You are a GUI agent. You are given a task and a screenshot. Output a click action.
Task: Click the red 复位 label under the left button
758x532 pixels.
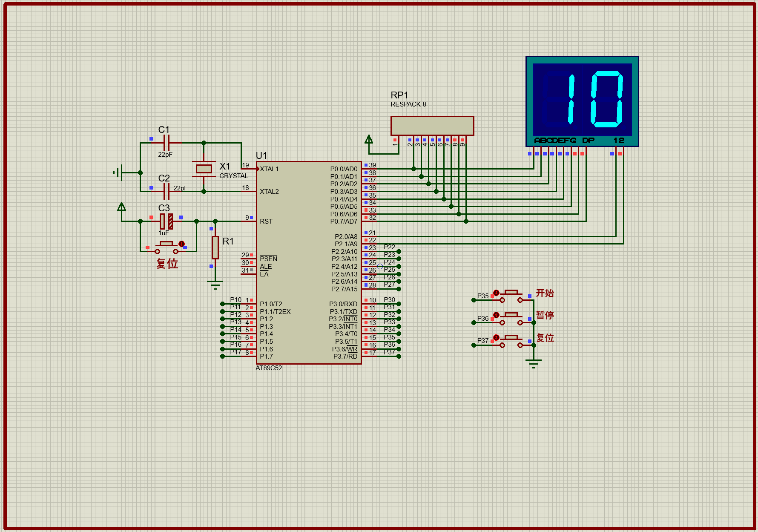point(167,264)
